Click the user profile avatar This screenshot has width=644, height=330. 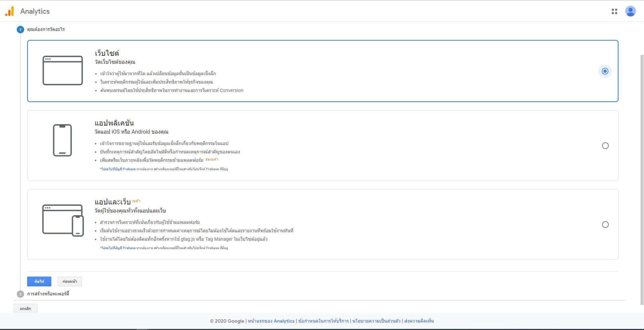tap(630, 11)
